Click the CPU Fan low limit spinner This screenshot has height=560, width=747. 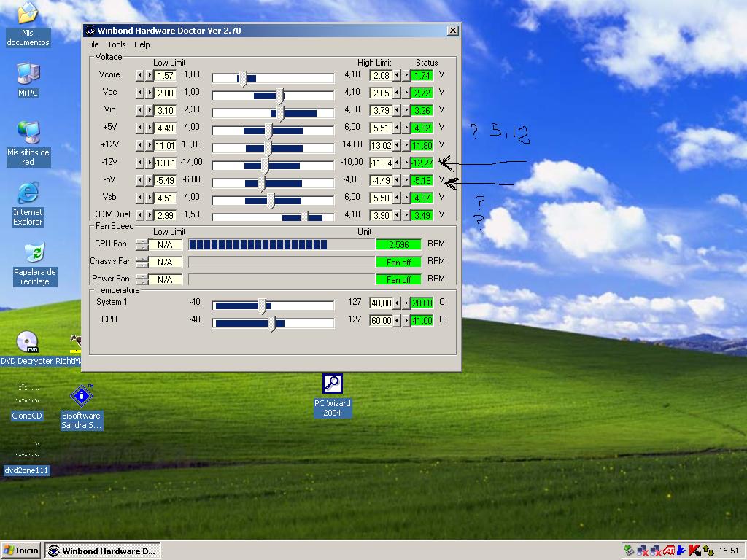(142, 244)
